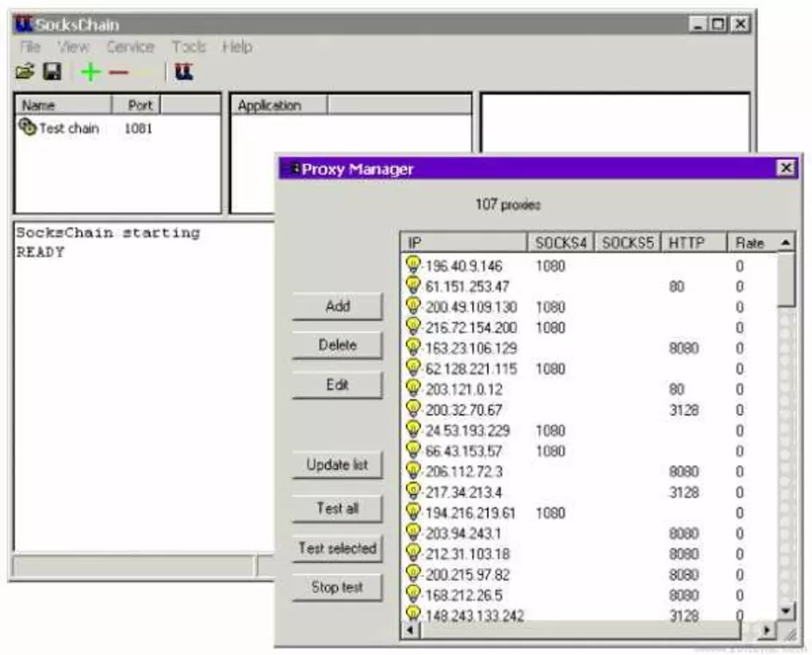
Task: Select the Test chain entry icon
Action: click(27, 127)
